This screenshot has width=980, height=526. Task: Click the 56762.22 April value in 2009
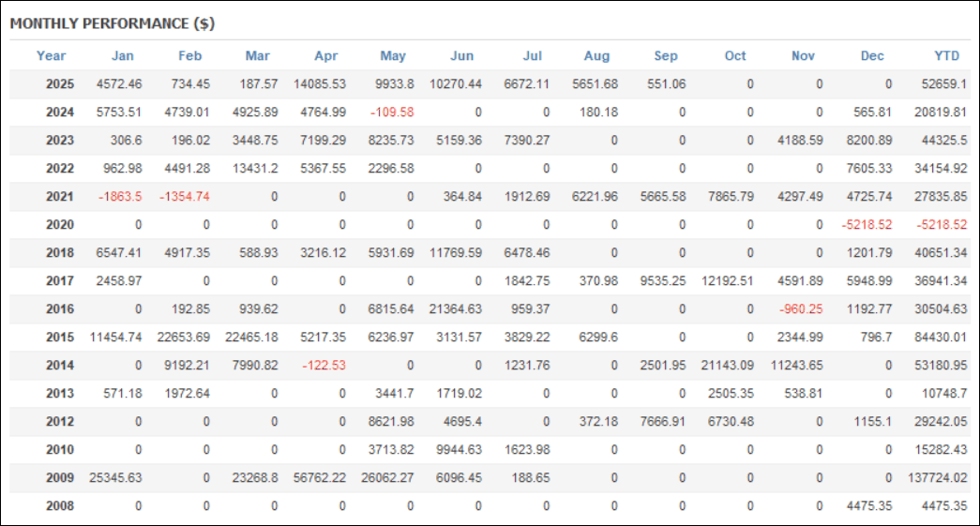(319, 478)
